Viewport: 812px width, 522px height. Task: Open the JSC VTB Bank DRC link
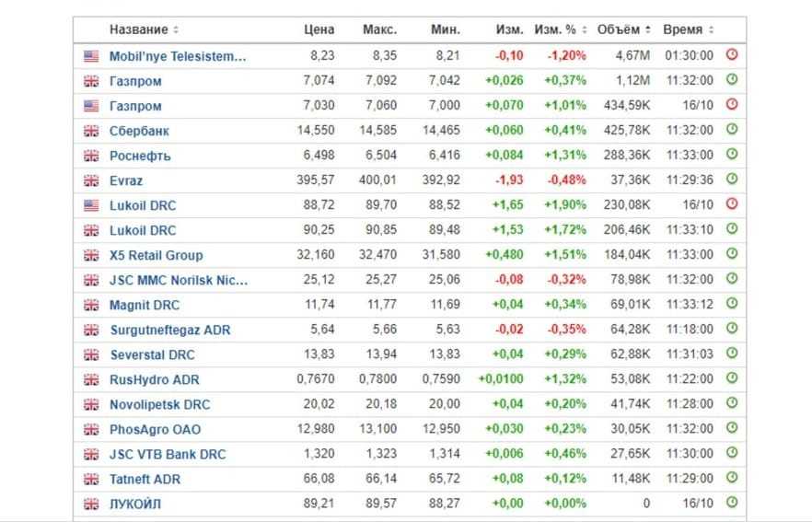point(167,454)
